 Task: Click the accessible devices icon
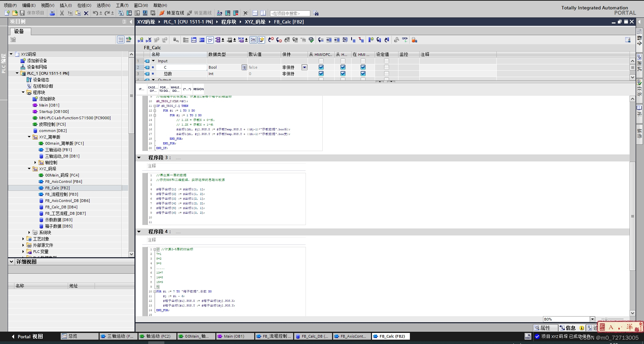219,13
